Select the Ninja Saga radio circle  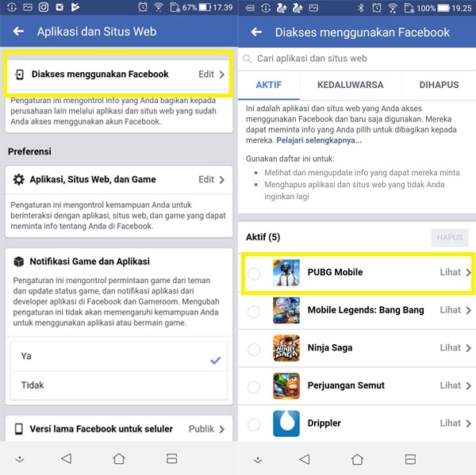pos(254,349)
